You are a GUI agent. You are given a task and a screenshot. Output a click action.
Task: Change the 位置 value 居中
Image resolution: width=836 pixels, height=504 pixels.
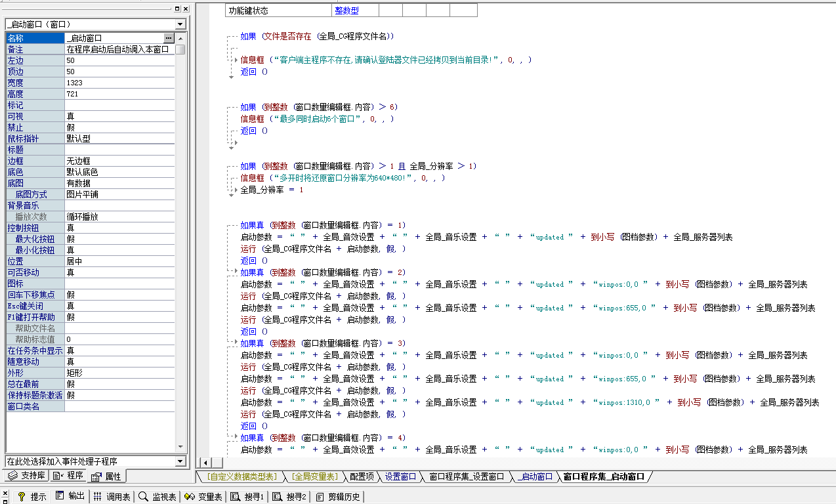tap(119, 261)
